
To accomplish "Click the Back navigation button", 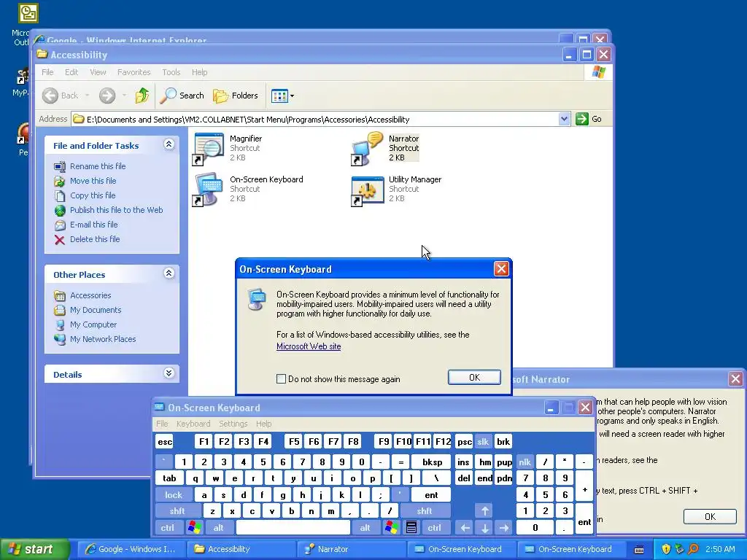I will click(x=61, y=96).
